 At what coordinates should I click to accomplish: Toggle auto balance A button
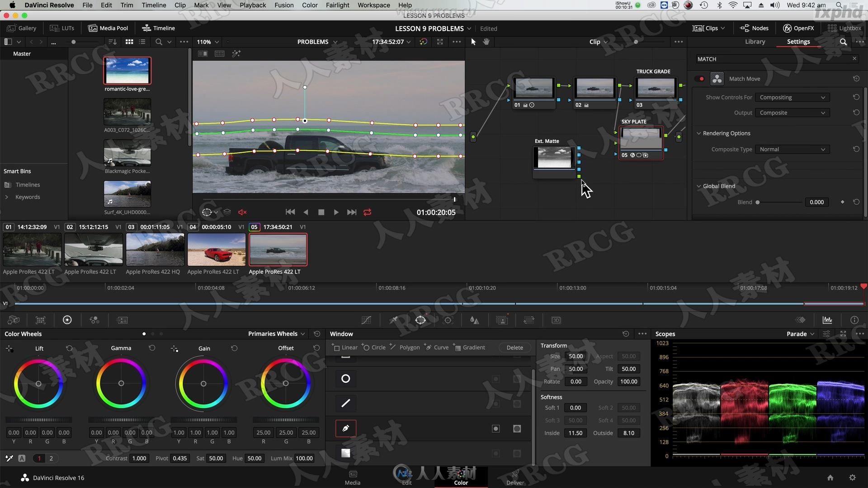coord(22,459)
